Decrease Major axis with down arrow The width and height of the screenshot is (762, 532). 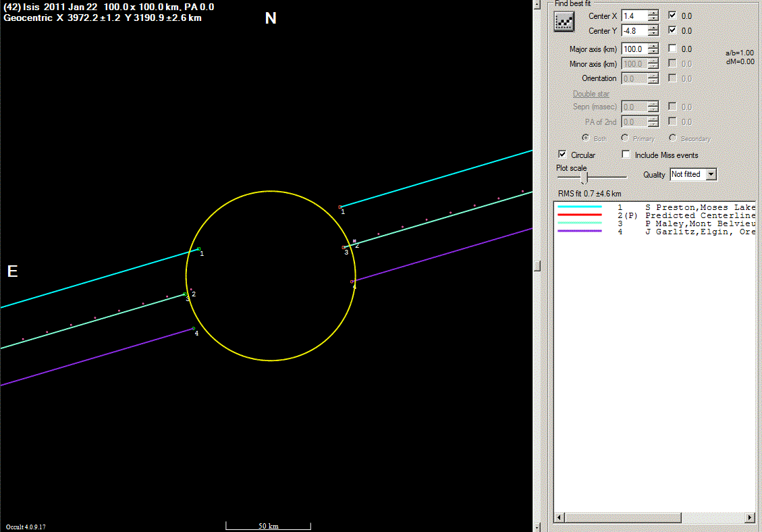click(653, 51)
